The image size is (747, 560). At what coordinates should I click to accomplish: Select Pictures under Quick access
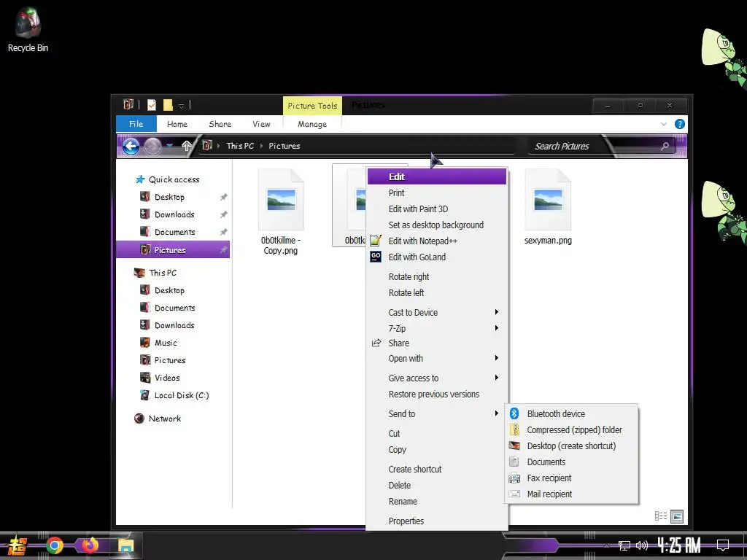click(173, 250)
